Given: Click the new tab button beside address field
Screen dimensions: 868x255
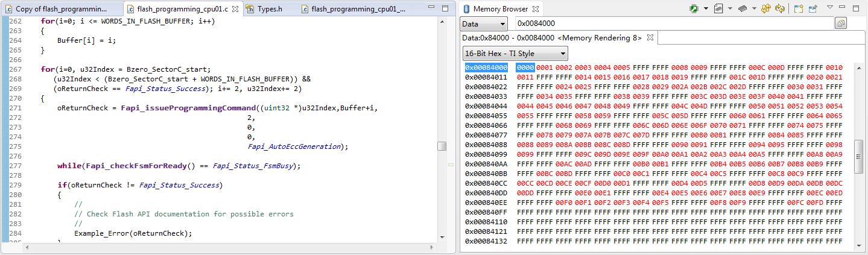Looking at the screenshot, I should [x=841, y=24].
